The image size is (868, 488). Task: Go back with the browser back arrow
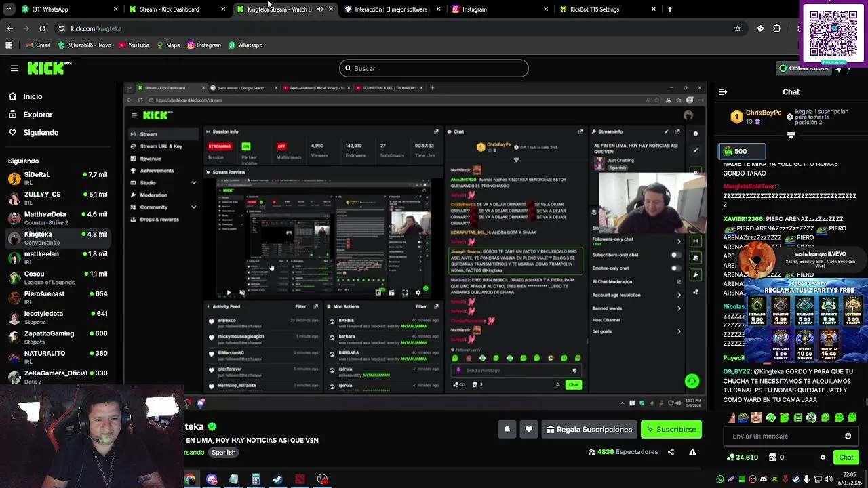9,28
